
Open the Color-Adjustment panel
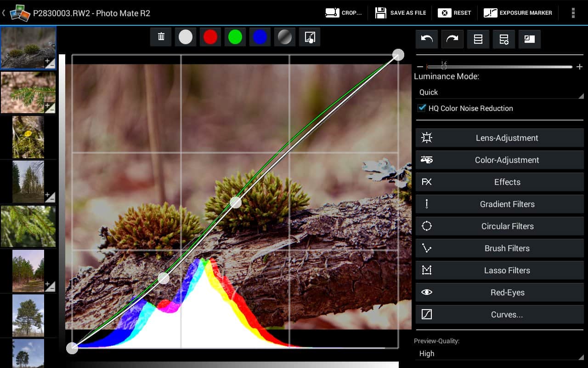499,160
